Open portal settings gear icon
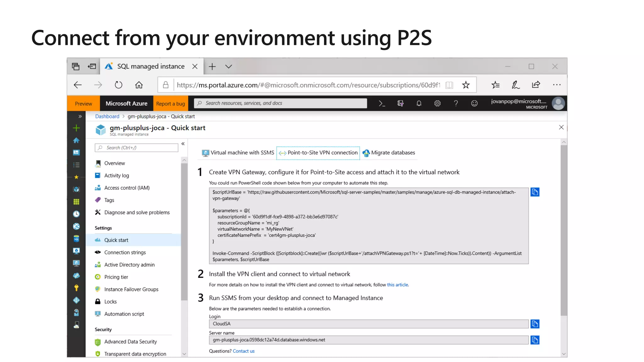Image resolution: width=644 pixels, height=362 pixels. pos(437,103)
